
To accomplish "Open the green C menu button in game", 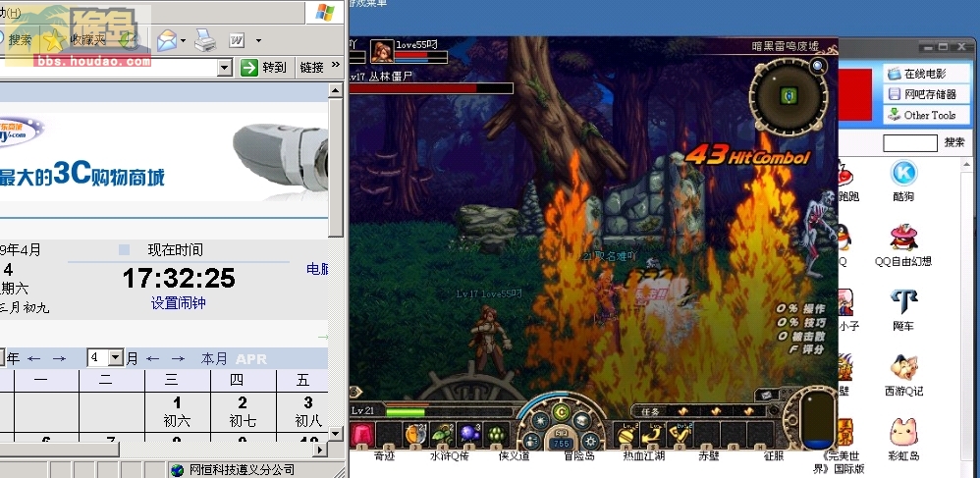I will click(x=562, y=412).
